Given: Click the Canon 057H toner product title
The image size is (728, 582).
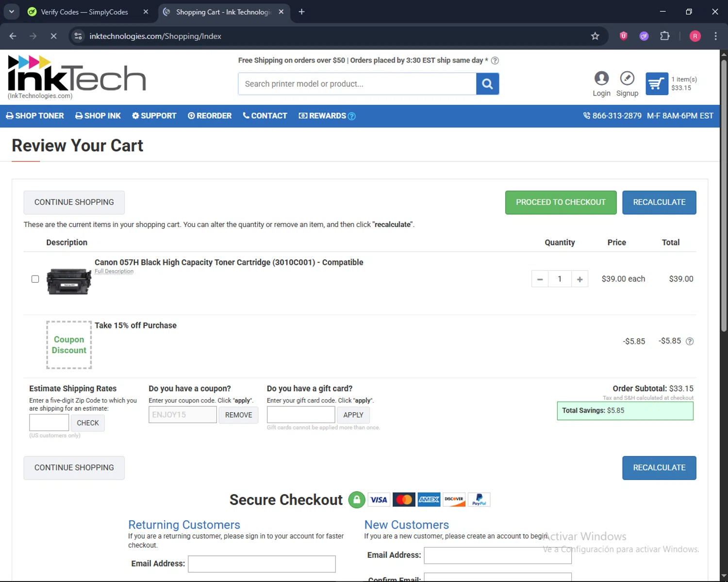Looking at the screenshot, I should (229, 262).
